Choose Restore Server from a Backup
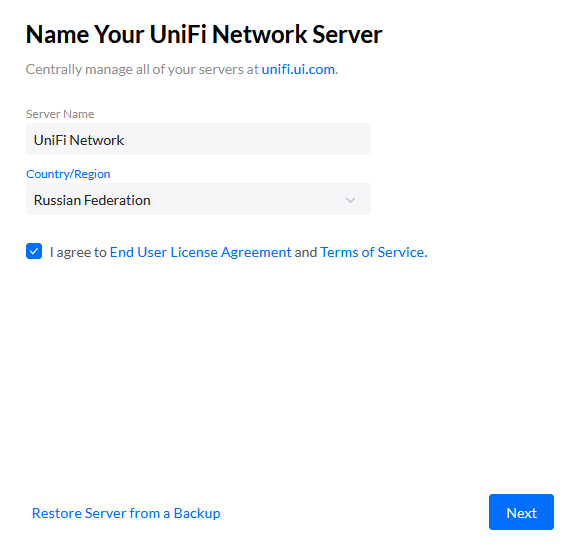 [x=126, y=513]
